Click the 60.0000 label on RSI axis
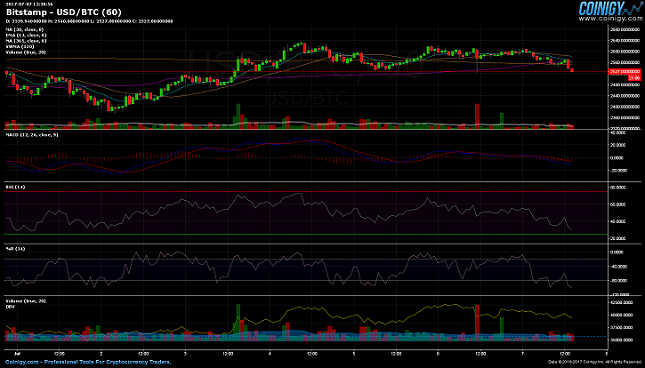Screen dimensions: 645x368 pos(619,204)
